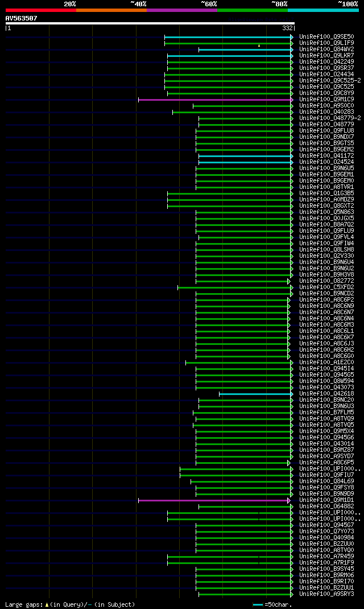
Task: Select the UniRef100_Q9M1D1 label
Action: [x=326, y=500]
